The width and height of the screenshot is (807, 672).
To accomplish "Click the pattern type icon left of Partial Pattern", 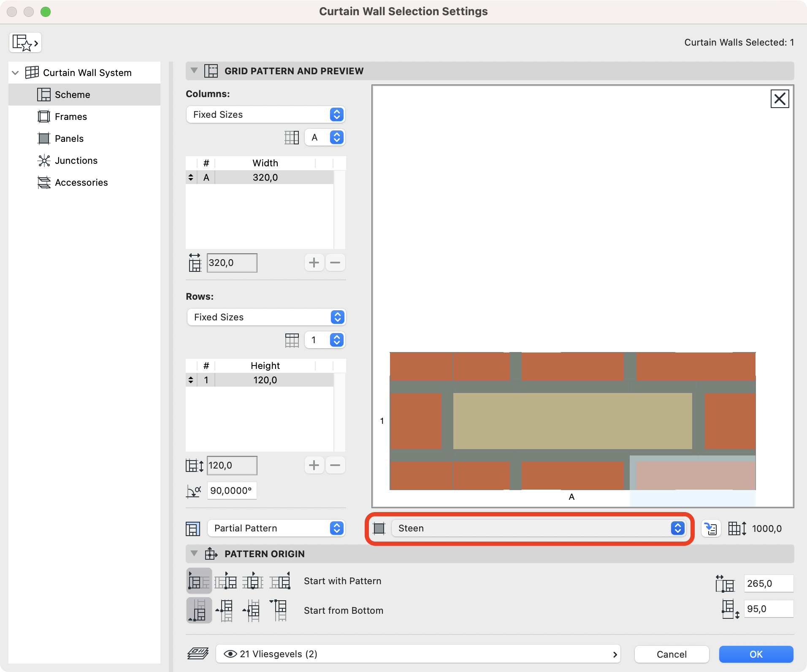I will pos(193,528).
